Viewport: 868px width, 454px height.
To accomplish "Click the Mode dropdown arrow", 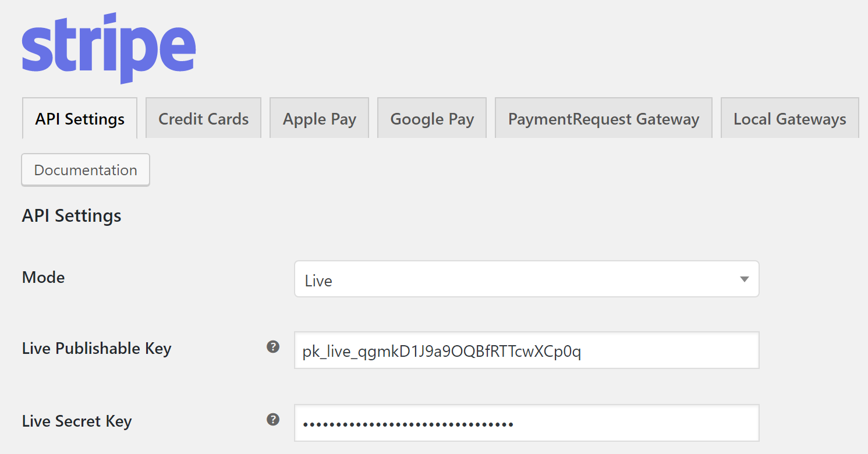I will tap(744, 279).
